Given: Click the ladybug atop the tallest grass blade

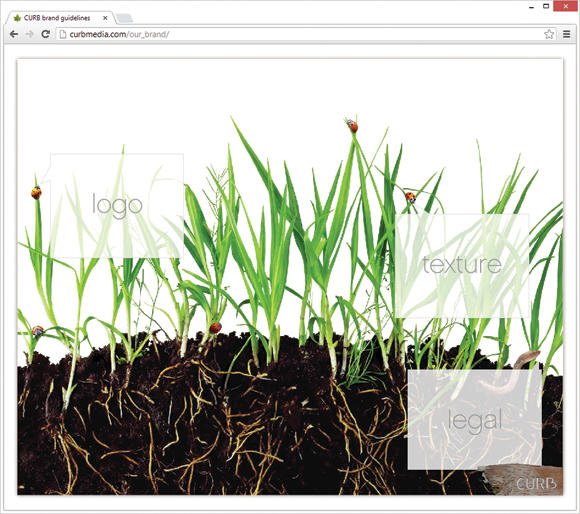Looking at the screenshot, I should pyautogui.click(x=352, y=126).
